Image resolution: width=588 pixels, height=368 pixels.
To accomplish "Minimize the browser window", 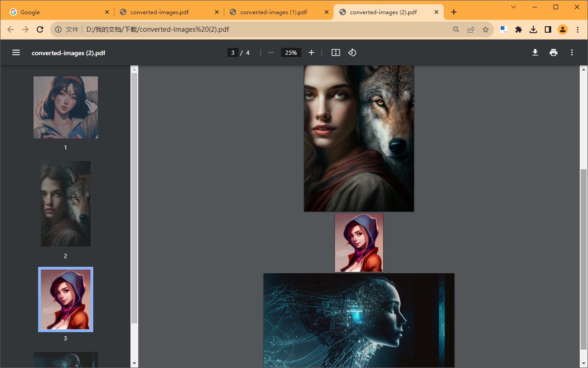I will (x=535, y=7).
